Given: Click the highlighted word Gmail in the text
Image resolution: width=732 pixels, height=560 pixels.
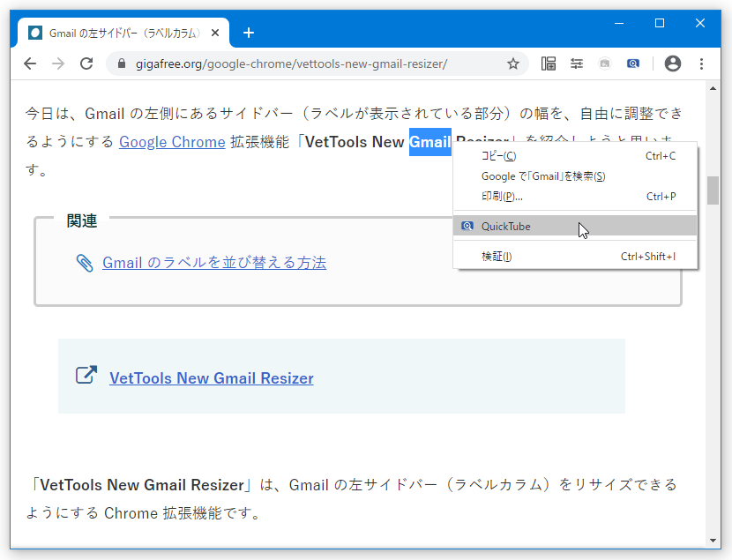Looking at the screenshot, I should point(430,142).
